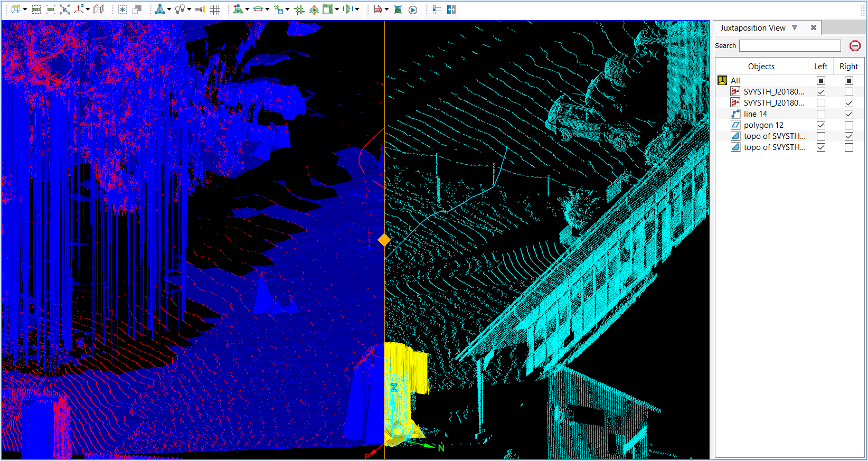The width and height of the screenshot is (868, 461).
Task: Uncheck the Left checkbox for polygon 12
Action: 821,125
